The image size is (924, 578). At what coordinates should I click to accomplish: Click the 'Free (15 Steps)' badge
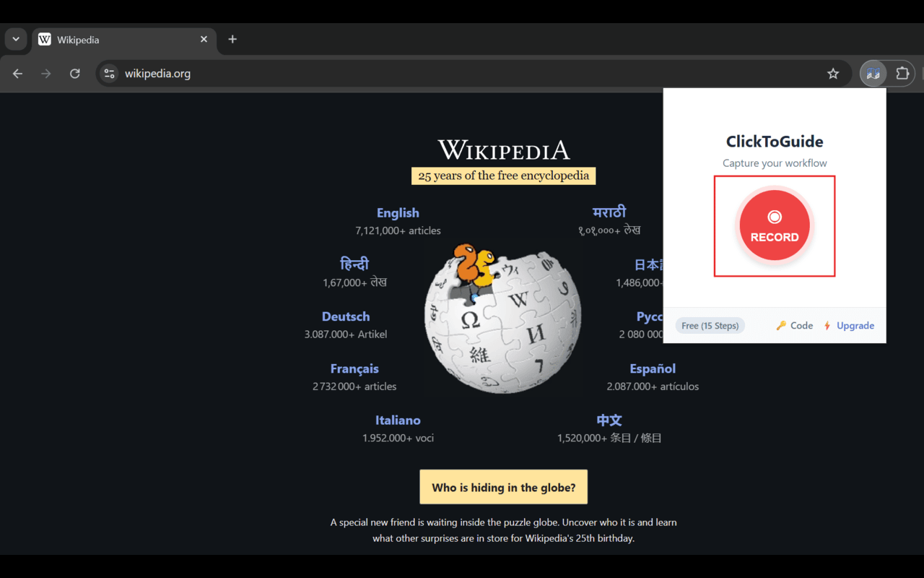point(710,325)
